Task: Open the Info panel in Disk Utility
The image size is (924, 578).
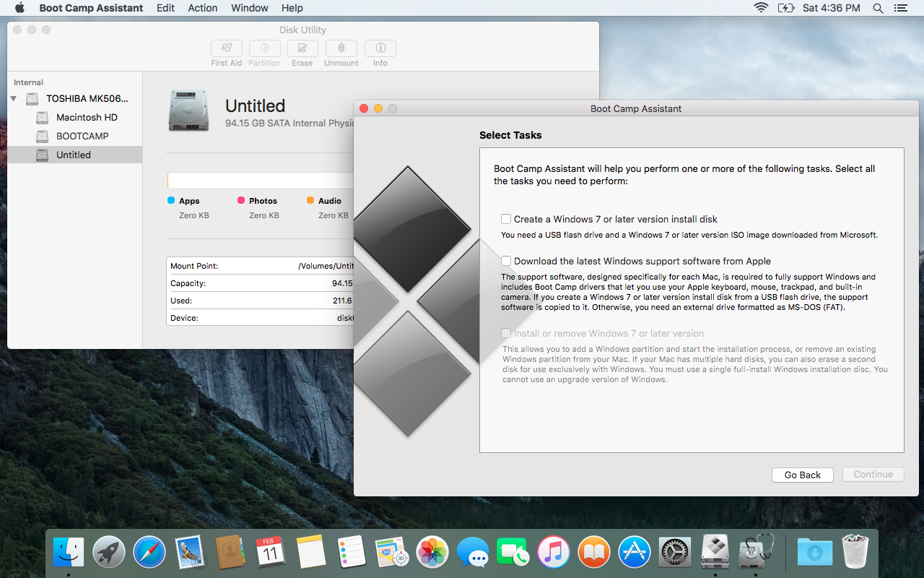Action: 380,48
